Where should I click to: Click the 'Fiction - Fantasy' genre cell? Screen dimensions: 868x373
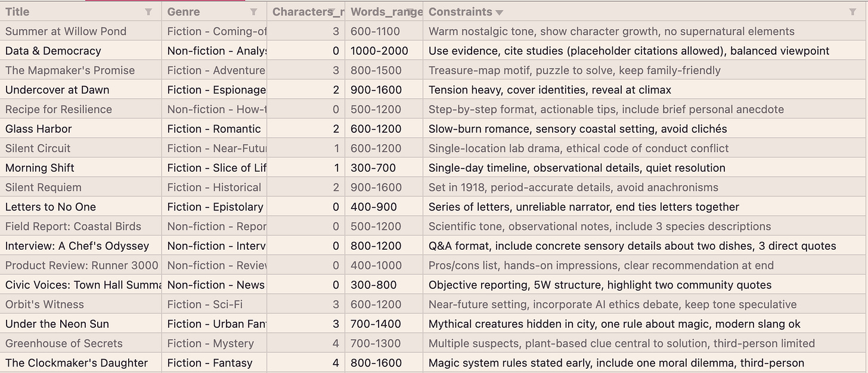point(215,363)
